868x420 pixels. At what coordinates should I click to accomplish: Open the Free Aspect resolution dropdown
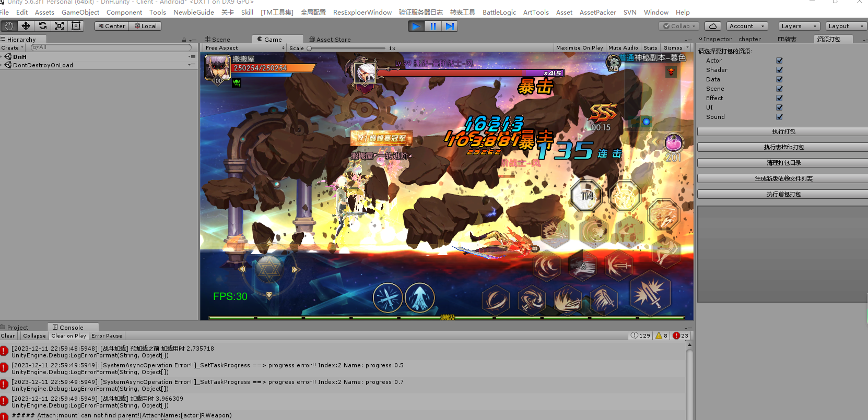244,48
